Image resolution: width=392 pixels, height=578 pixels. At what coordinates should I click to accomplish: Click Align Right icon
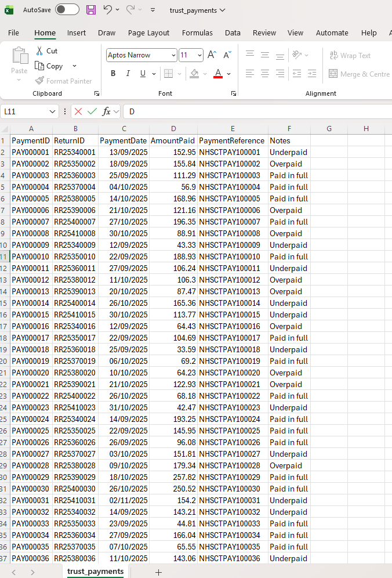click(x=280, y=73)
